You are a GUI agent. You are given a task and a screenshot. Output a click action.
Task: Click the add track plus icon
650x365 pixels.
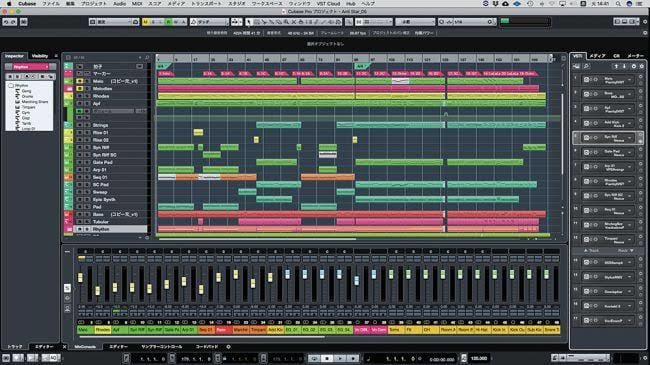(x=140, y=58)
